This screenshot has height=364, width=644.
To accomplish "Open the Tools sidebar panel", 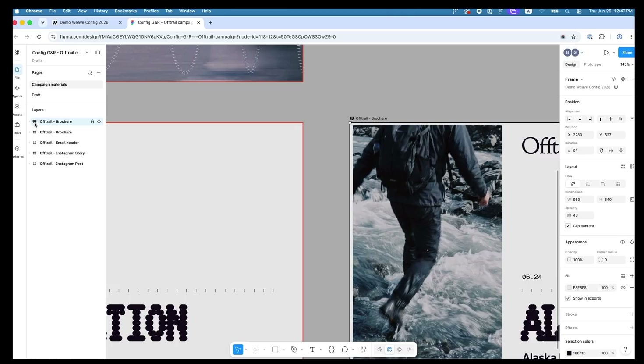I will coord(17,128).
